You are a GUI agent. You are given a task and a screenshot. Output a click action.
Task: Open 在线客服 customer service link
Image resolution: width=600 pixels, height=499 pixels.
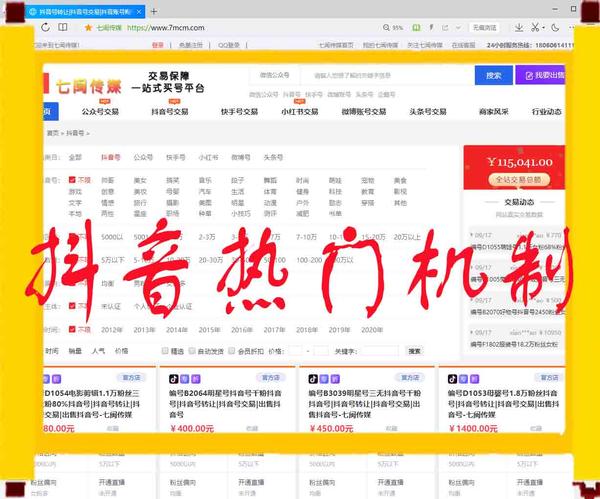tap(463, 45)
